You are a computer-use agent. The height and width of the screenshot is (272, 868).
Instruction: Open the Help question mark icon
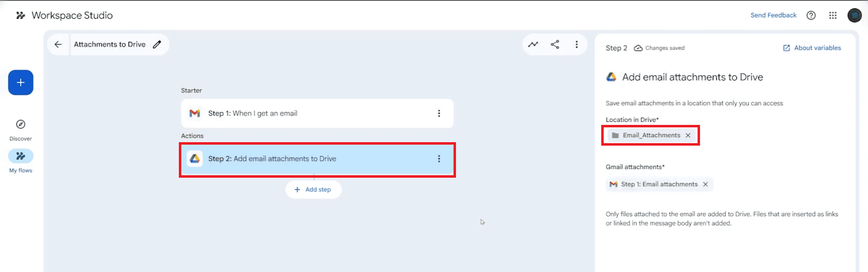811,15
